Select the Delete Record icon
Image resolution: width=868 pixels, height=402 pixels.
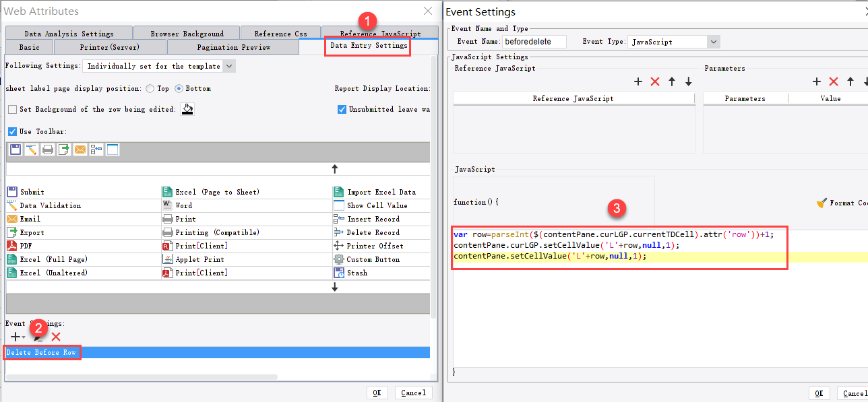coord(338,232)
